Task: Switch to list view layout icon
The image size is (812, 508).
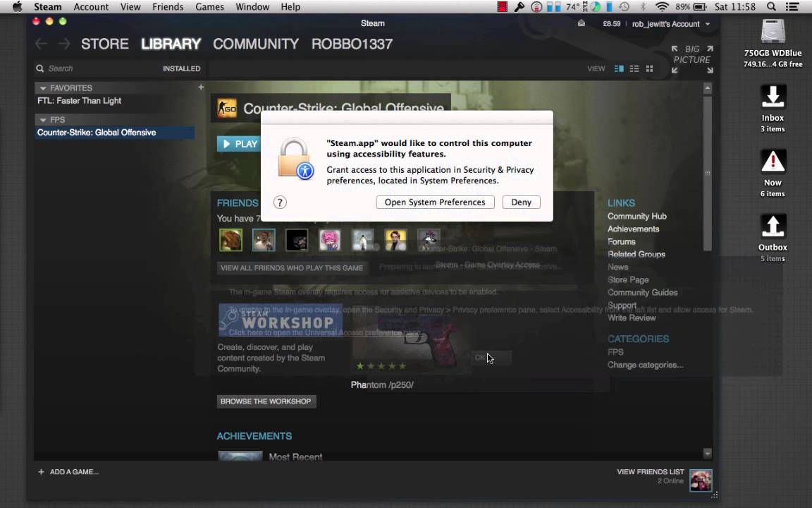Action: tap(634, 68)
